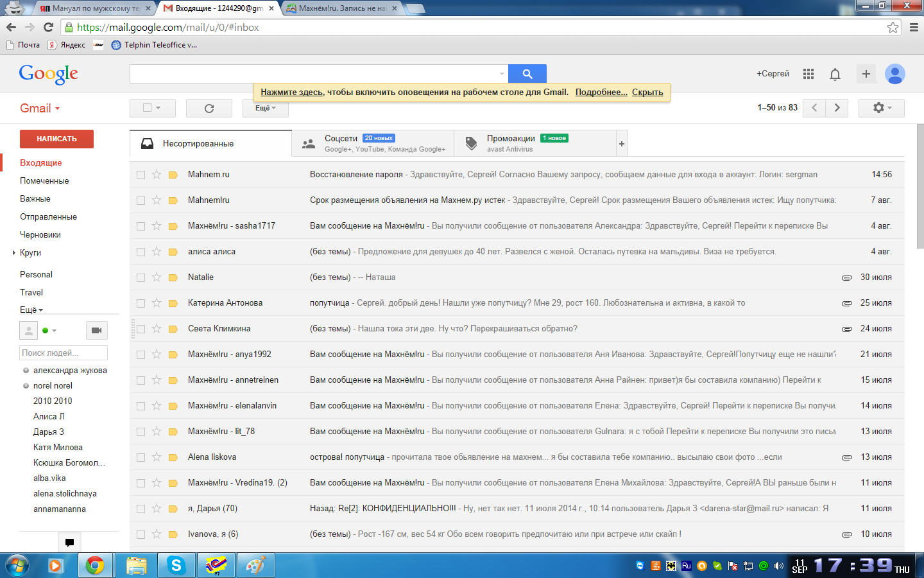
Task: Open the Подробнее link in notification bar
Action: coord(601,92)
